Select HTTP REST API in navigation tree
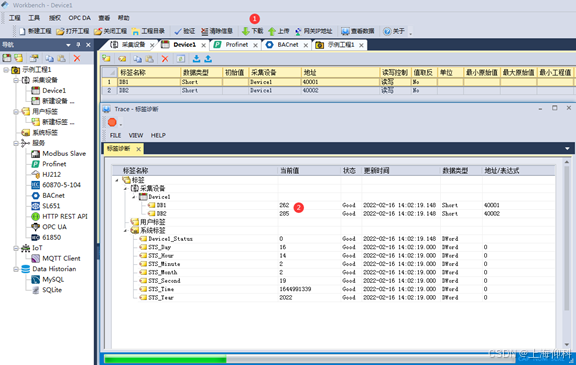 point(60,216)
